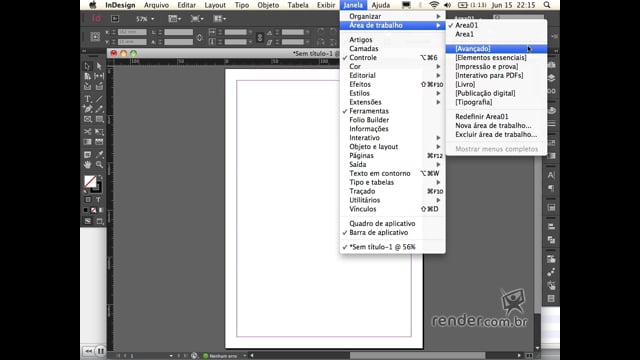The width and height of the screenshot is (640, 360).
Task: Select the Gradient Swatch tool
Action: (87, 142)
